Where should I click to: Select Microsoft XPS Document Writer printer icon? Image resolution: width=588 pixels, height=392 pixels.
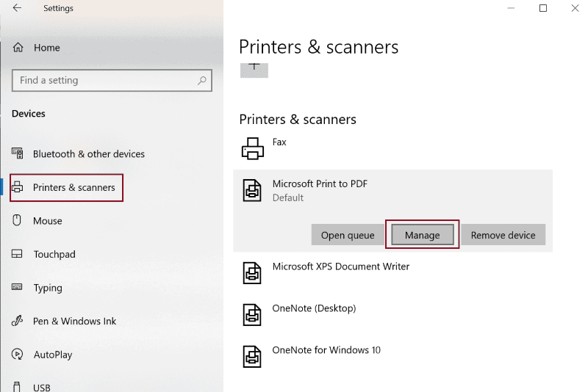(252, 273)
